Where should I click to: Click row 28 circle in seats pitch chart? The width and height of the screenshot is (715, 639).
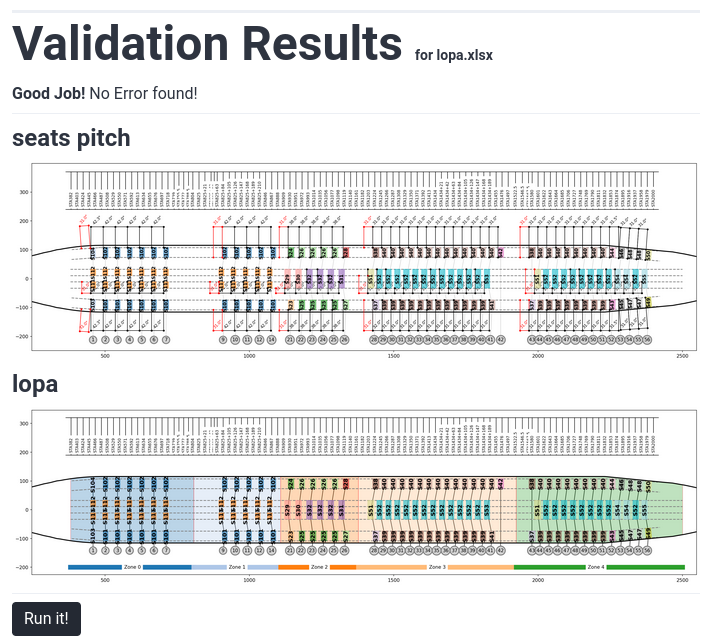tap(374, 340)
